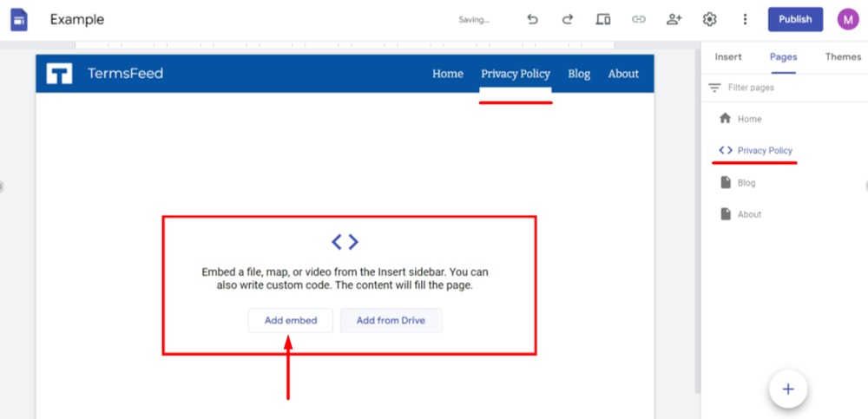Click the Filter pages field
Screen dimensions: 868x419
click(x=784, y=88)
